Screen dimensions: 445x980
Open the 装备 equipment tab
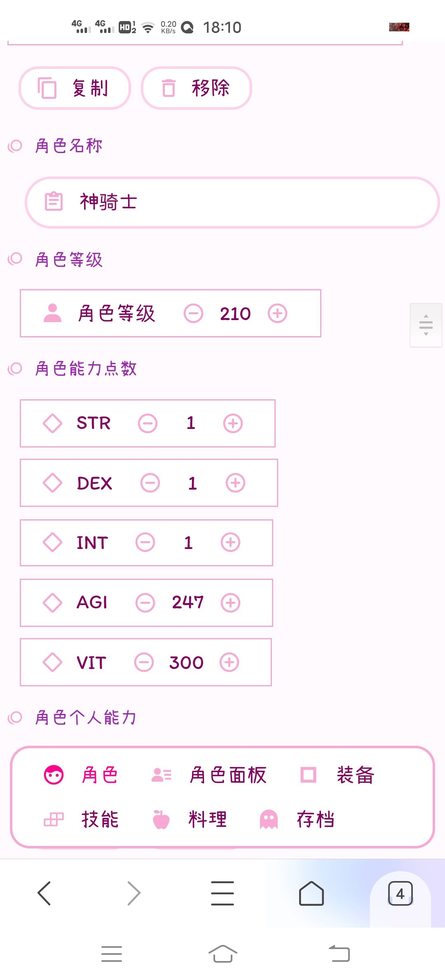337,775
